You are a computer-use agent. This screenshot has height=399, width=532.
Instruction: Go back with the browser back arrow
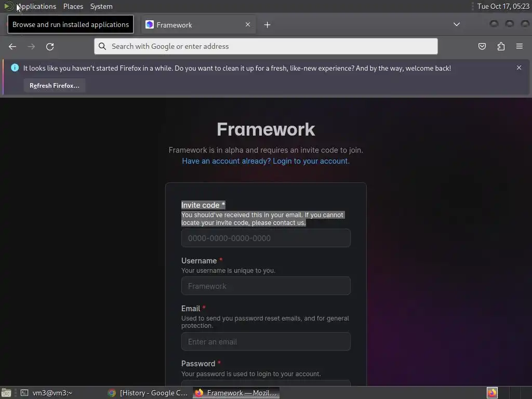(x=12, y=46)
